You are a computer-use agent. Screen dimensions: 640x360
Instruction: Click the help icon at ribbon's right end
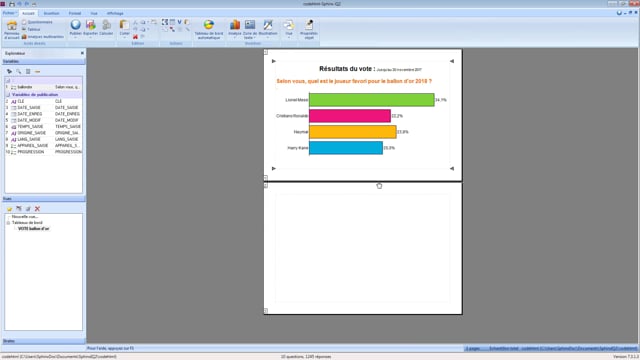(x=619, y=13)
